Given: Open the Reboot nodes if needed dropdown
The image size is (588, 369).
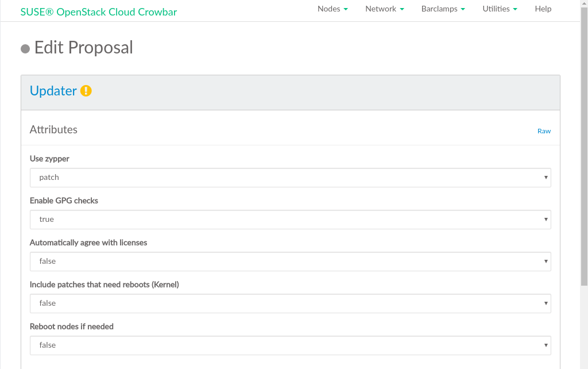Looking at the screenshot, I should point(290,345).
